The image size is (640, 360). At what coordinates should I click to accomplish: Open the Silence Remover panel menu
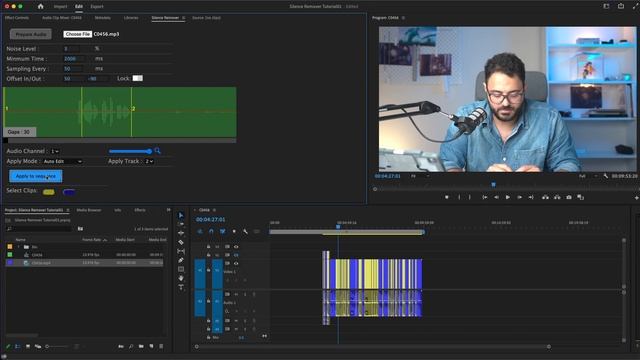tap(184, 18)
